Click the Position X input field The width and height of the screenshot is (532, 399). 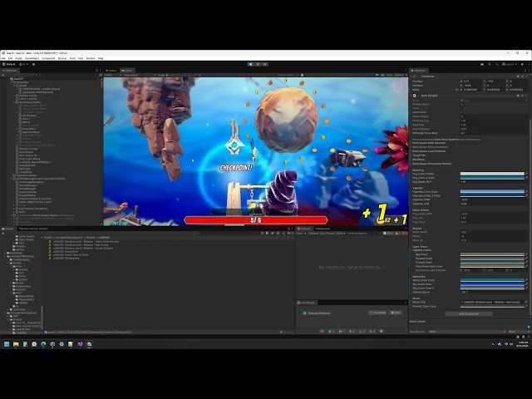point(471,81)
